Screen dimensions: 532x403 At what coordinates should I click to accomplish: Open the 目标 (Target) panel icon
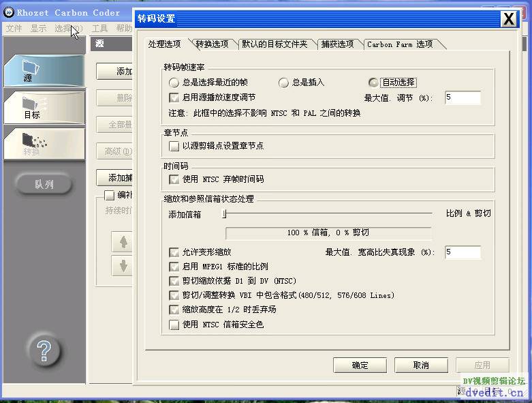(x=44, y=108)
